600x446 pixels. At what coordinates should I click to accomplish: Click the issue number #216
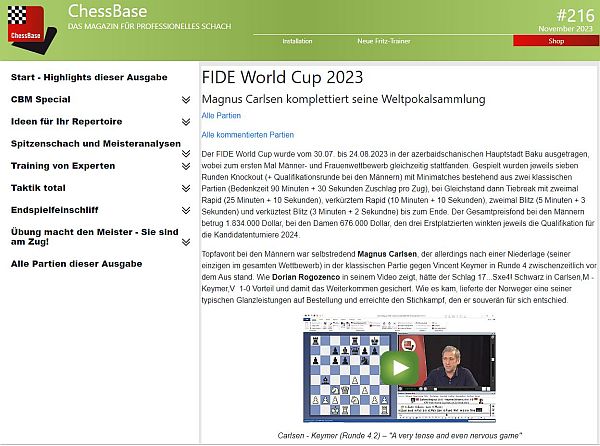coord(576,16)
